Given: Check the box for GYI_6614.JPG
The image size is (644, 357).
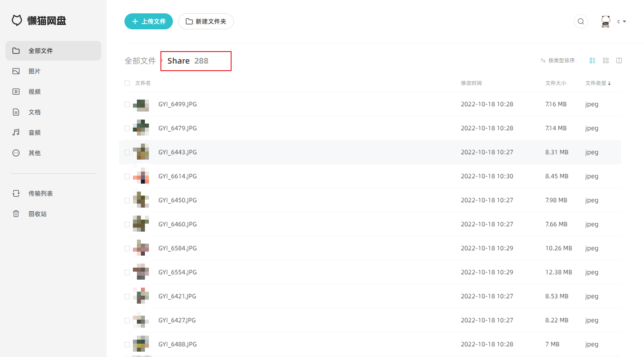Looking at the screenshot, I should pyautogui.click(x=127, y=176).
